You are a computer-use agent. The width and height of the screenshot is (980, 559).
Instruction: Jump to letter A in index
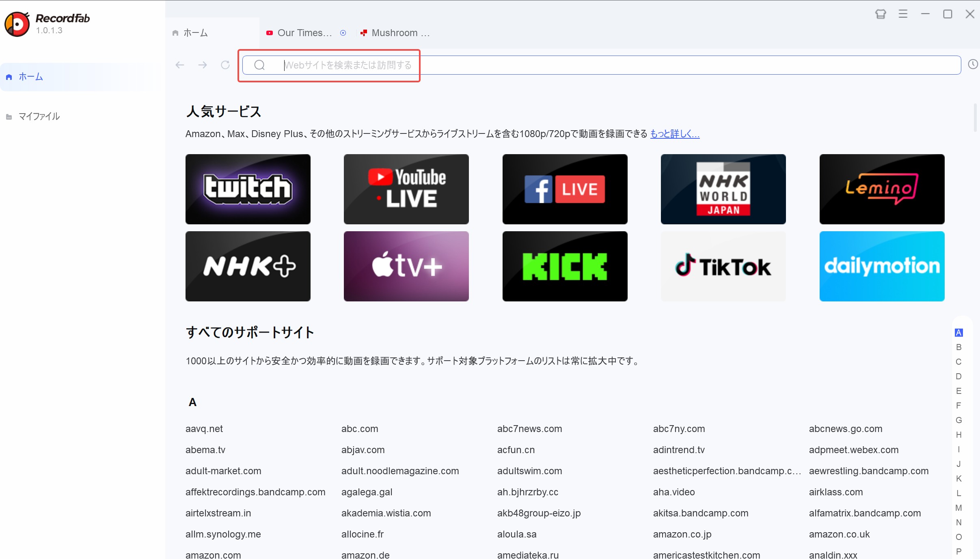pos(958,333)
